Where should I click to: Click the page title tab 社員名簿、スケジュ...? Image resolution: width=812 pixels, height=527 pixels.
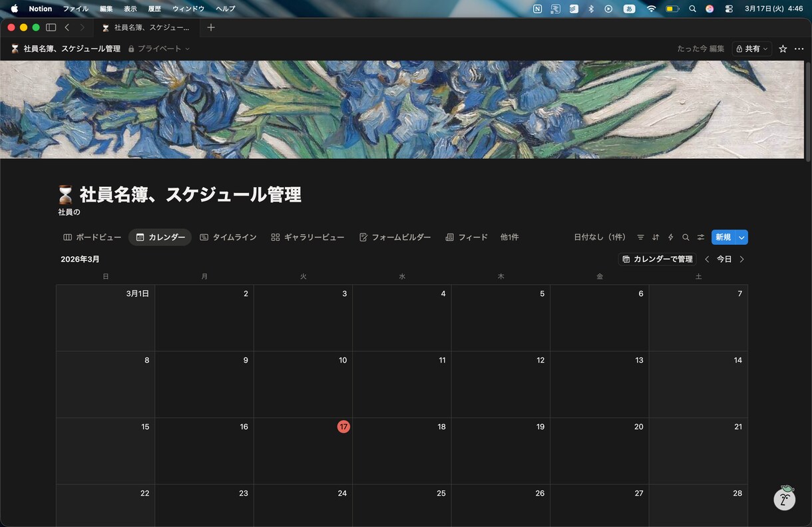146,27
